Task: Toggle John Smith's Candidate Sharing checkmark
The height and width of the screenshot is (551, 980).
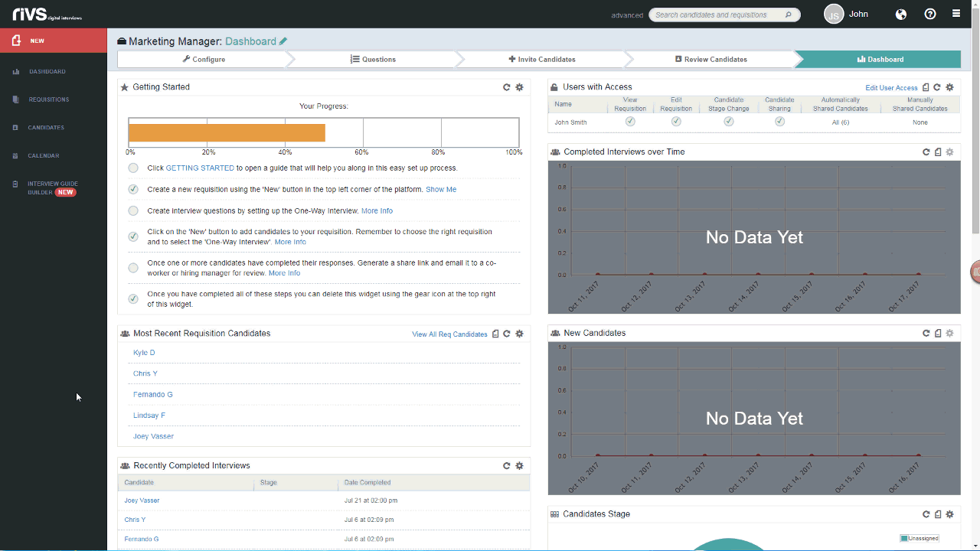Action: click(779, 122)
